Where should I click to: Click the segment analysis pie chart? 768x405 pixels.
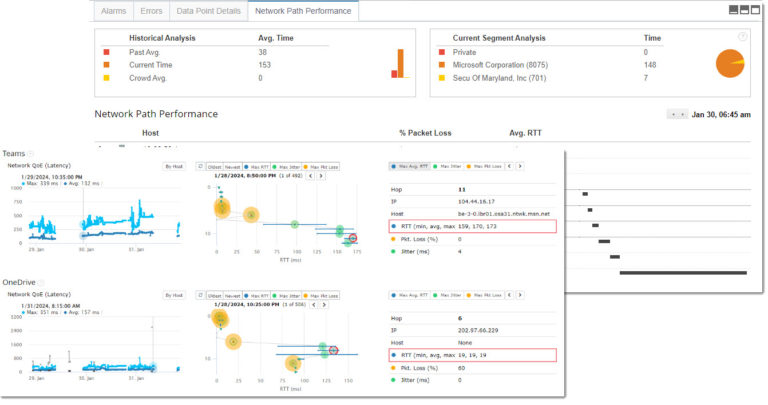[x=730, y=63]
